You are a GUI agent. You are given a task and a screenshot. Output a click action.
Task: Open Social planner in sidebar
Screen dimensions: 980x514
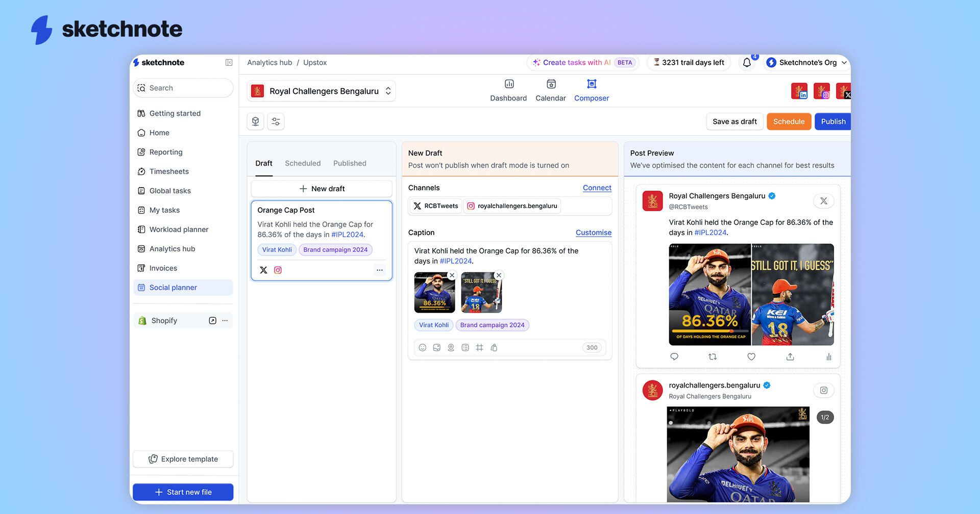click(183, 288)
